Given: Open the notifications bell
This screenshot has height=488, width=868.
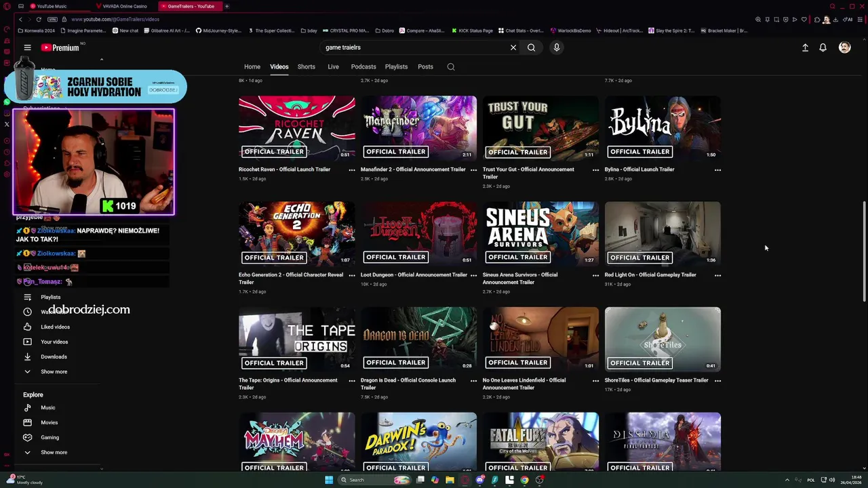Looking at the screenshot, I should (x=823, y=47).
